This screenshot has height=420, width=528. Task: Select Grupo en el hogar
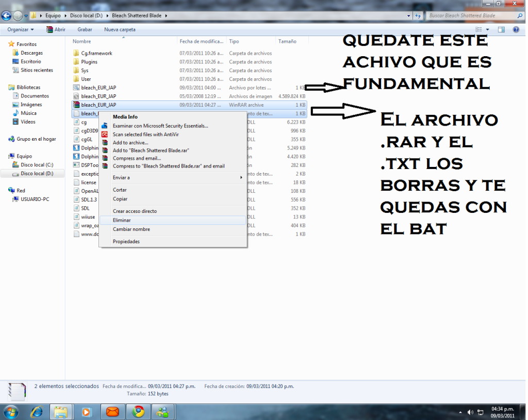[x=36, y=139]
